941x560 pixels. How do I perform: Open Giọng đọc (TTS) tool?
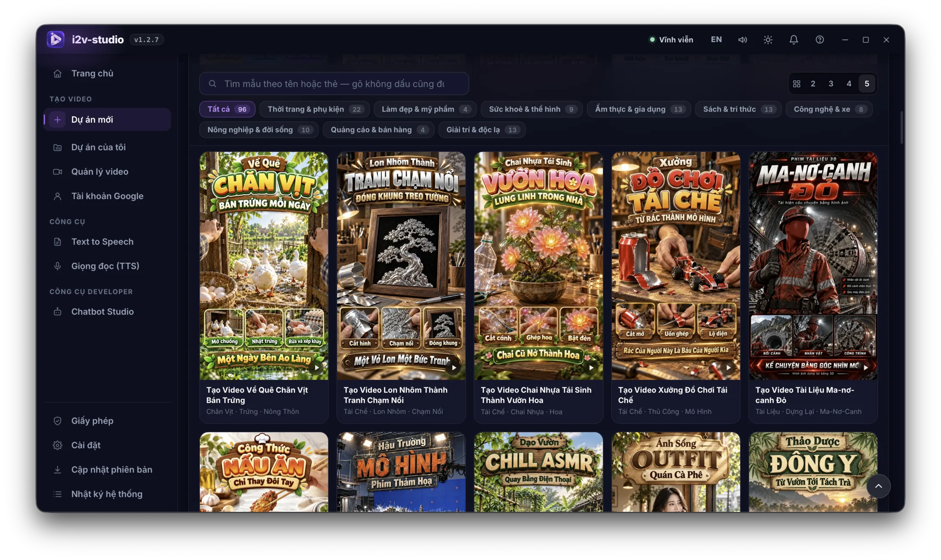click(107, 266)
